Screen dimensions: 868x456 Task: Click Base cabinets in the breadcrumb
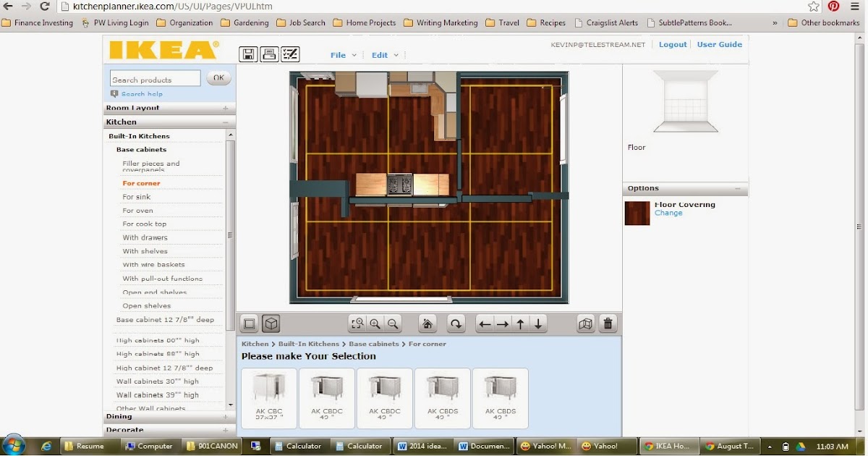[373, 344]
